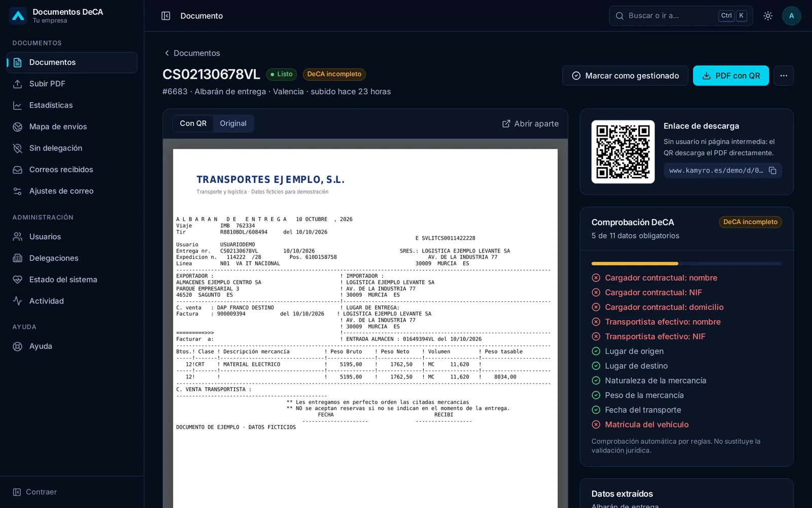Screen dimensions: 812x508
Task: Switch light/dark theme with sun icon
Action: [768, 16]
